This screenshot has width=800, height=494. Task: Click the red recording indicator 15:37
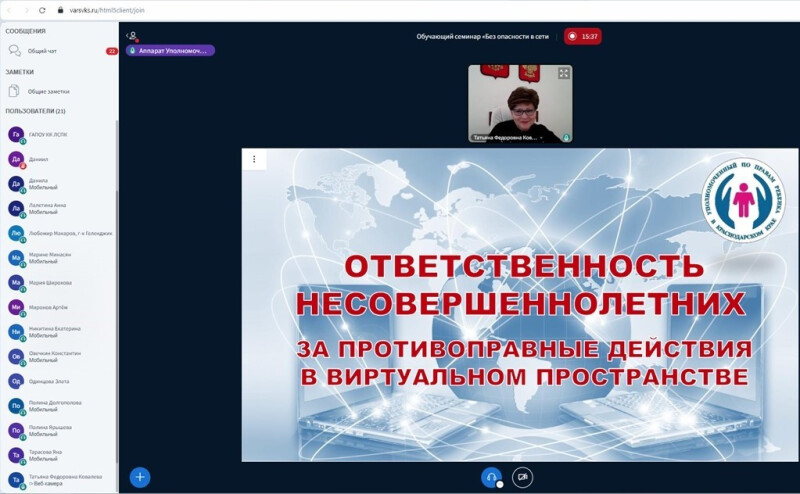coord(582,36)
